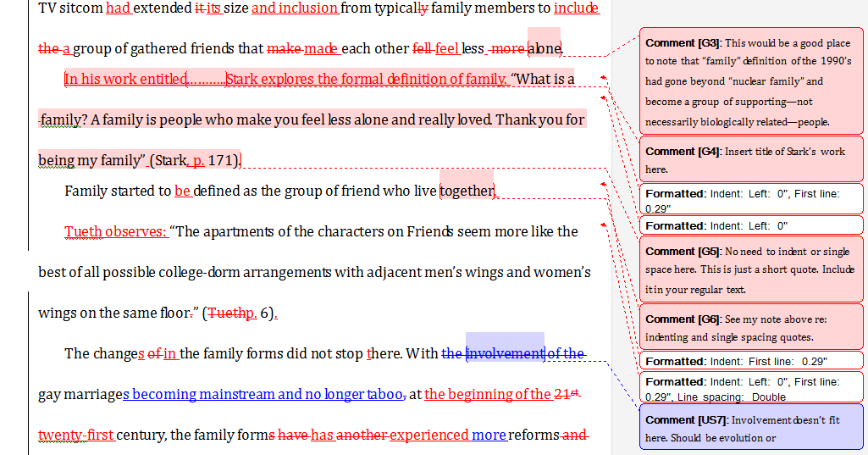Click comment G4 about Stark's work title

tap(751, 159)
